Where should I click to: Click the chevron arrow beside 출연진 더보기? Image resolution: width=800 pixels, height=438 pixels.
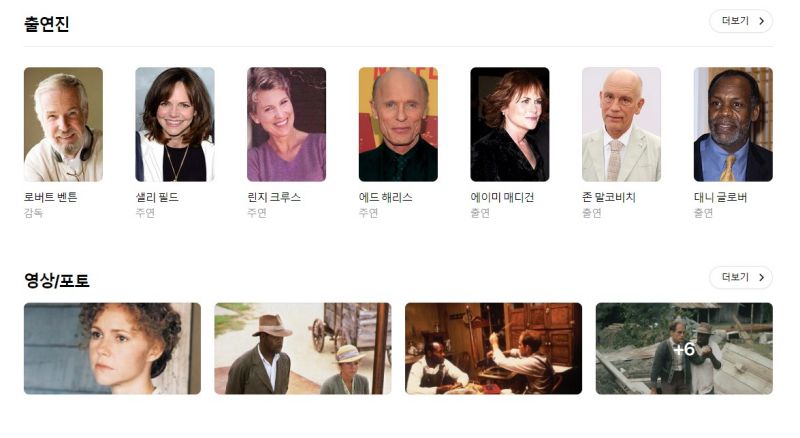[761, 21]
